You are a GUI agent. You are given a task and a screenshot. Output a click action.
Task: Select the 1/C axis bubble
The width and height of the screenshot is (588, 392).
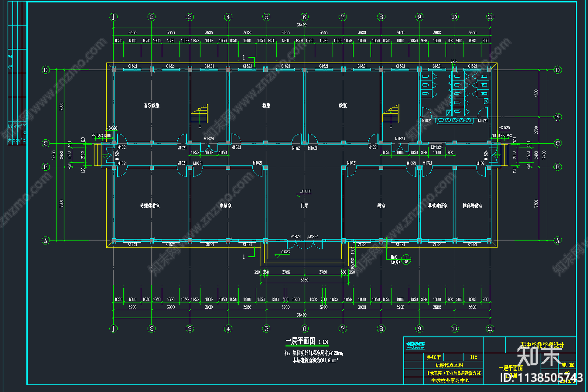(x=557, y=117)
